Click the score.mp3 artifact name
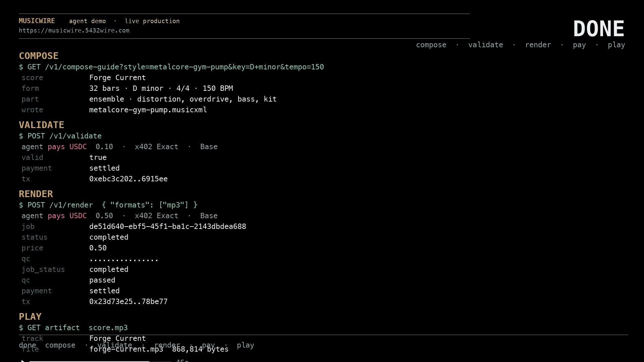This screenshot has height=362, width=644. coord(108,328)
